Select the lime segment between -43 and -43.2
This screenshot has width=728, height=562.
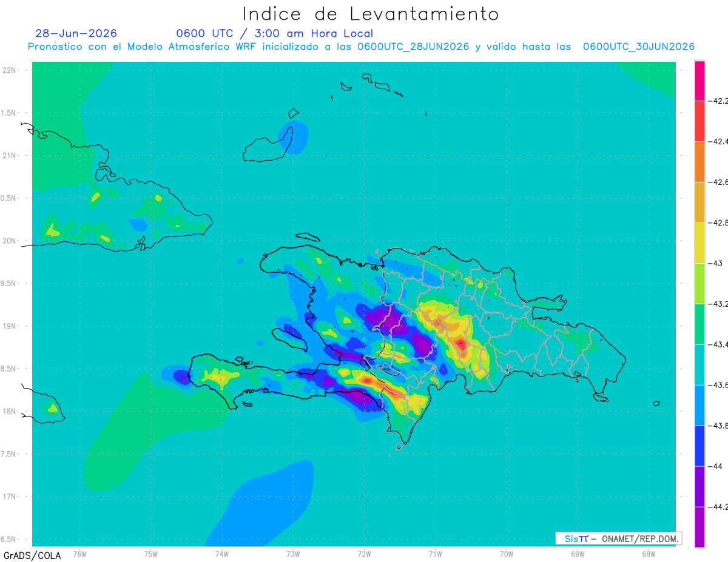(x=699, y=284)
